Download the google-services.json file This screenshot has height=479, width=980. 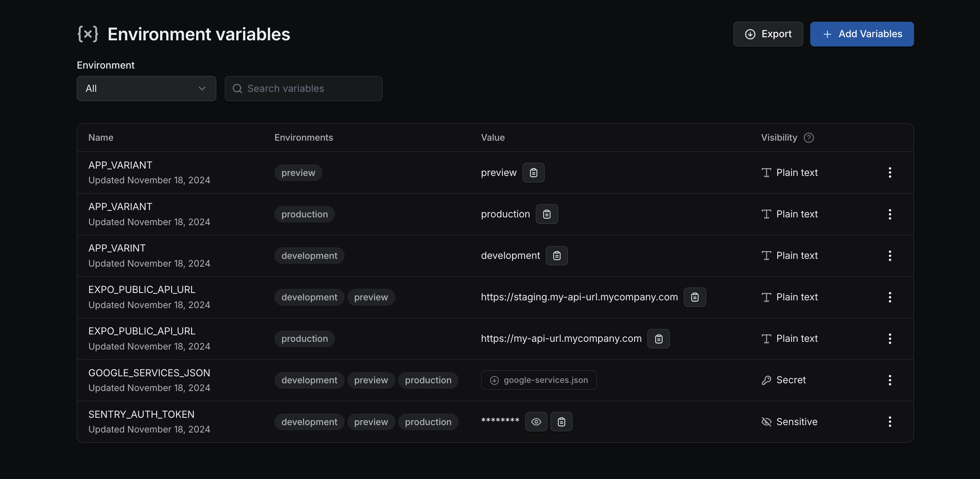(538, 380)
